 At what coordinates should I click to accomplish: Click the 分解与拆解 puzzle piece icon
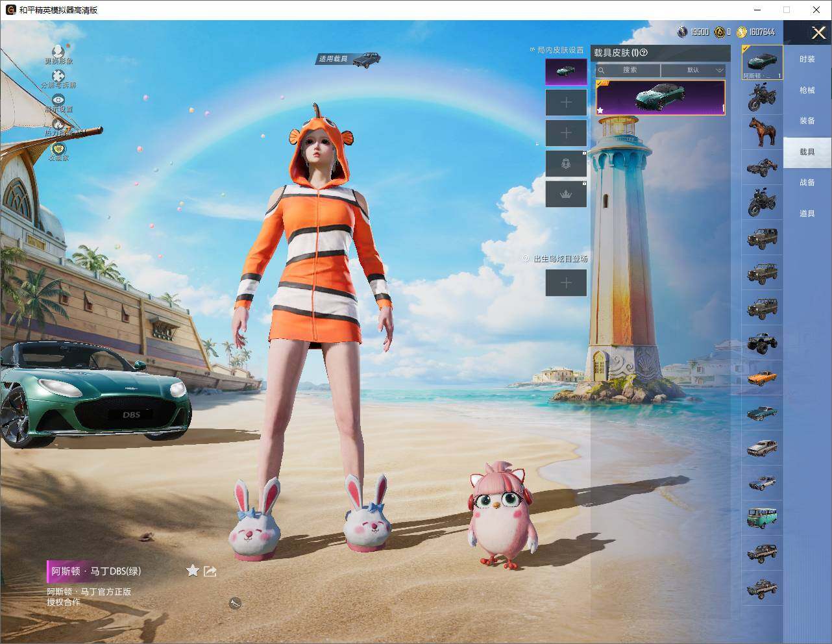click(x=58, y=76)
